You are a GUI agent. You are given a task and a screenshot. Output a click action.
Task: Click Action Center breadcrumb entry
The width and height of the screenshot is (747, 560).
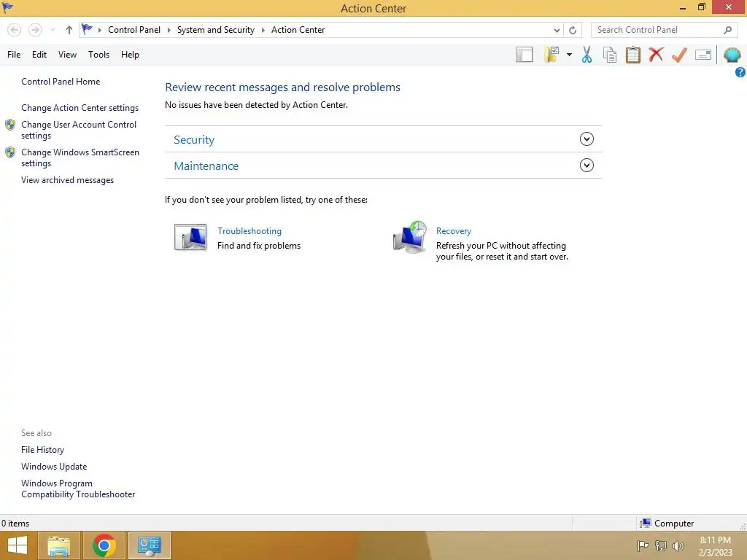pyautogui.click(x=298, y=29)
